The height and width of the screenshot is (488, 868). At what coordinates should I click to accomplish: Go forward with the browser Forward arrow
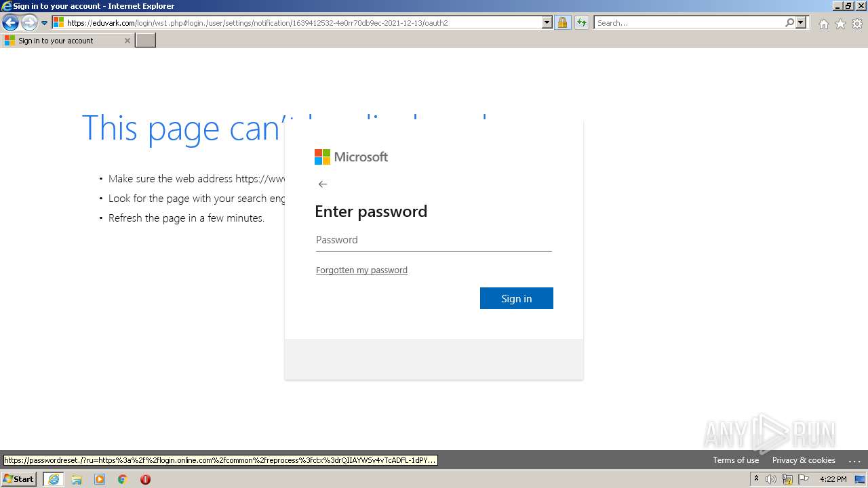29,23
